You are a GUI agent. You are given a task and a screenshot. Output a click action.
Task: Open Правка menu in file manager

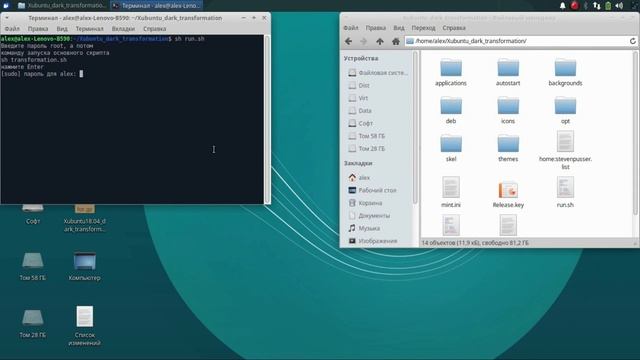(x=376, y=28)
